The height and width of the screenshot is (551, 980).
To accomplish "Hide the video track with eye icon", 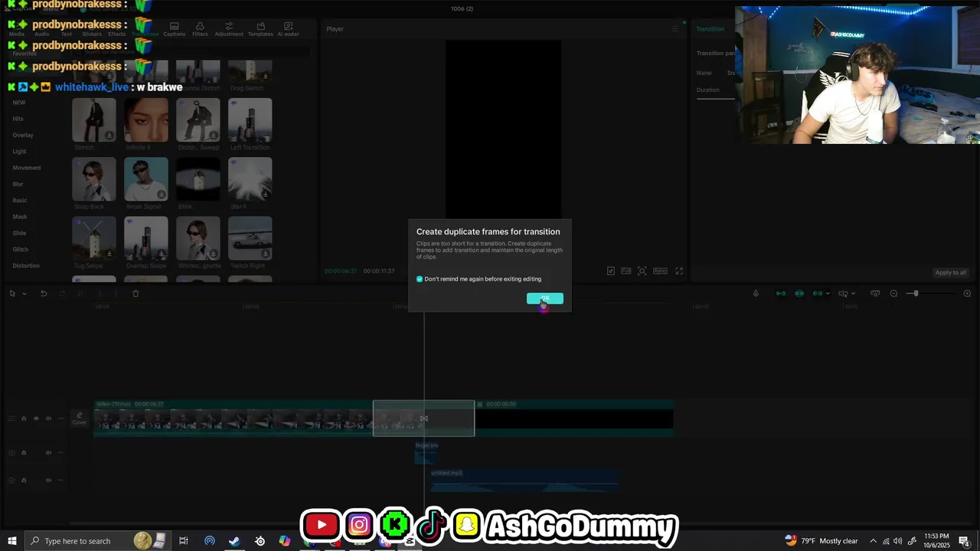I will tap(36, 419).
